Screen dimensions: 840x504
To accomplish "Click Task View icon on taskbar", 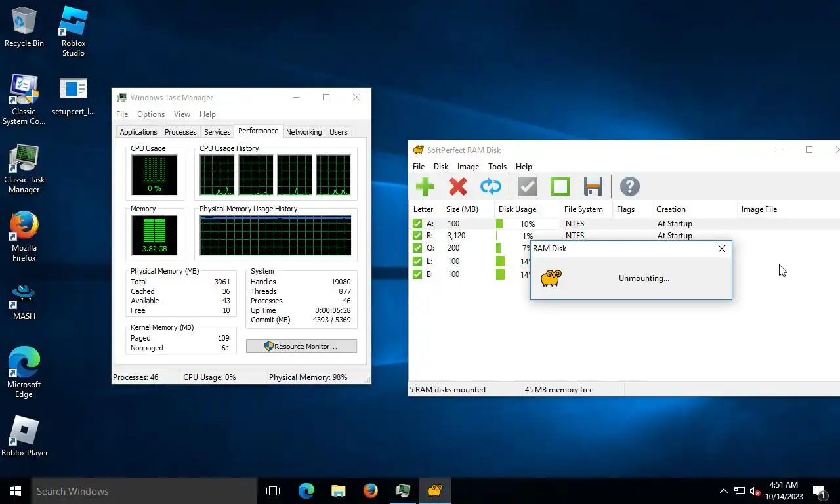I will [273, 491].
